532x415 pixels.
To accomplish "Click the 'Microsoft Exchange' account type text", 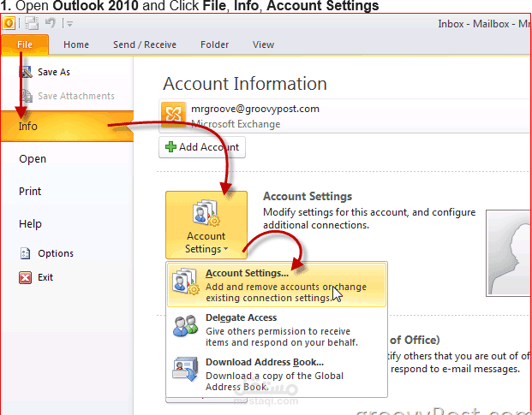I will point(236,124).
